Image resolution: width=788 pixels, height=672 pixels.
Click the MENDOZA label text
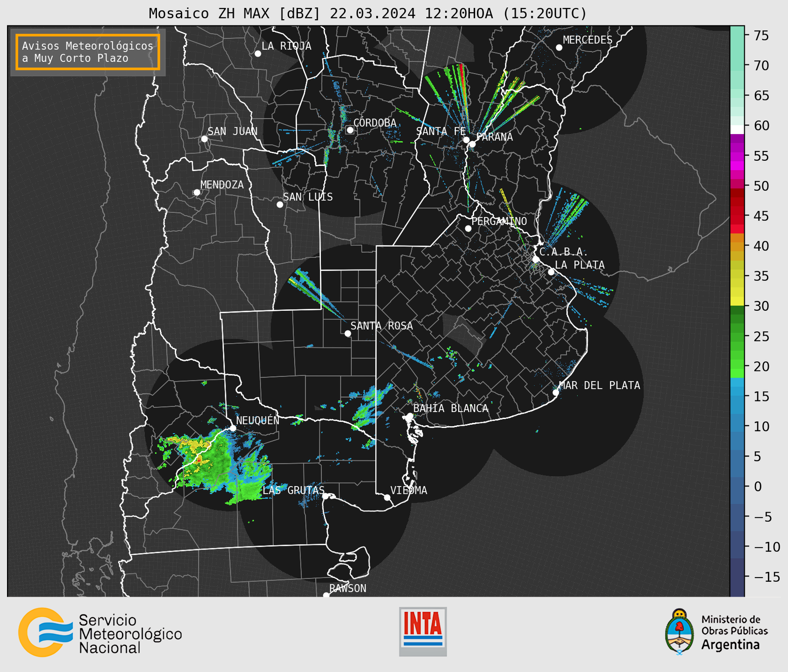click(x=222, y=185)
